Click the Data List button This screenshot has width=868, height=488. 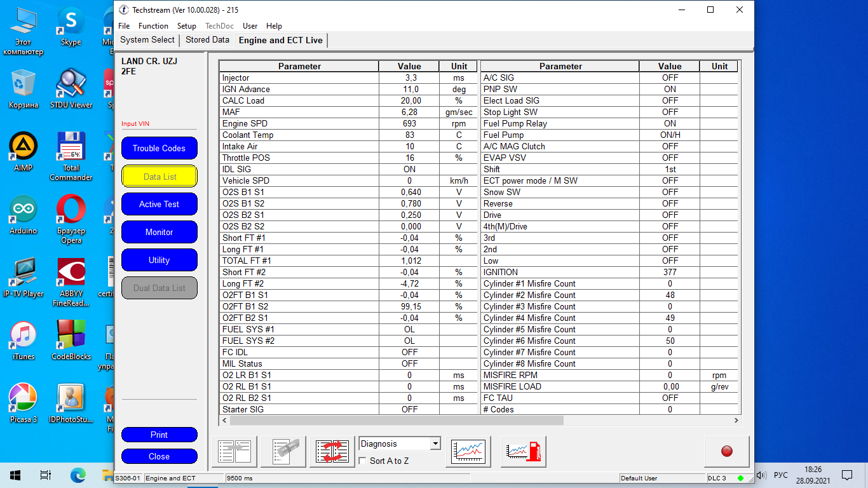pyautogui.click(x=159, y=177)
